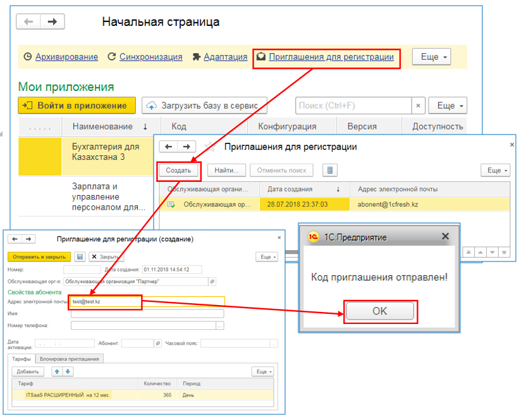Expand the Еще menu beside the search field

(x=448, y=105)
